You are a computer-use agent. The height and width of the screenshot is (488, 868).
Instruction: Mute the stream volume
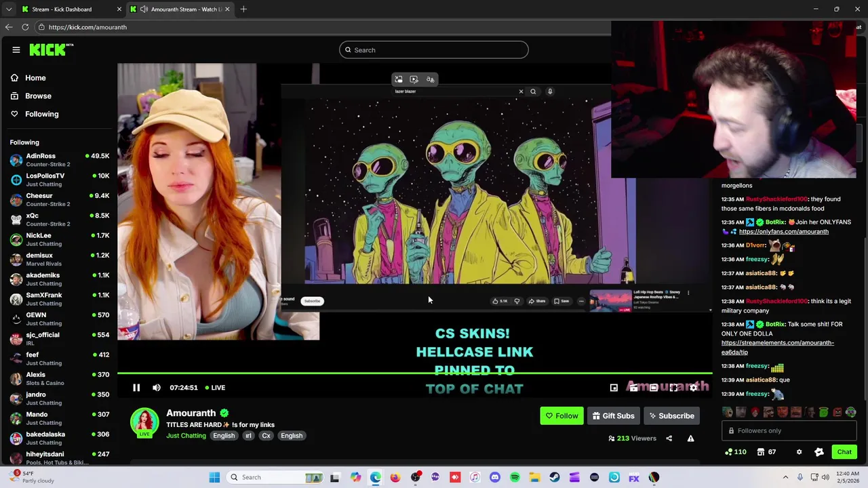[157, 388]
